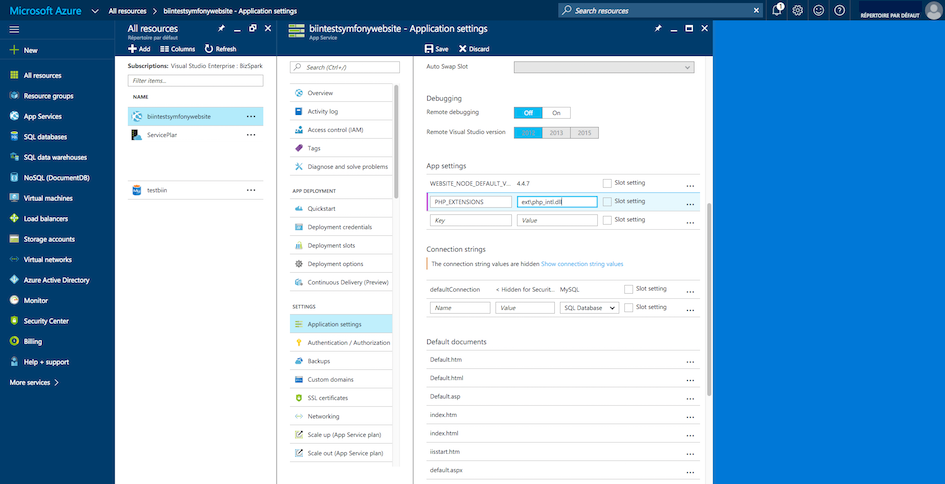
Task: Open Billing
Action: 33,342
